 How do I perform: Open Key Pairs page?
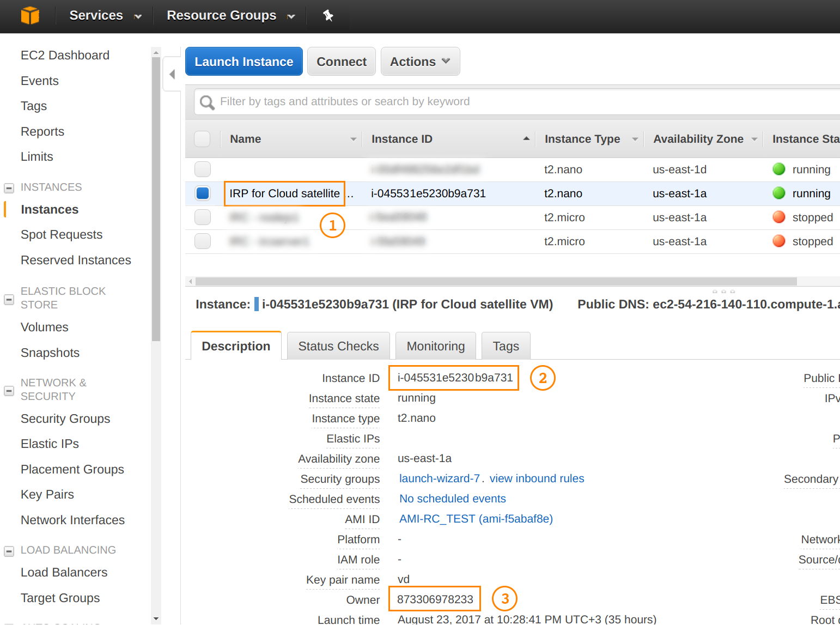47,494
